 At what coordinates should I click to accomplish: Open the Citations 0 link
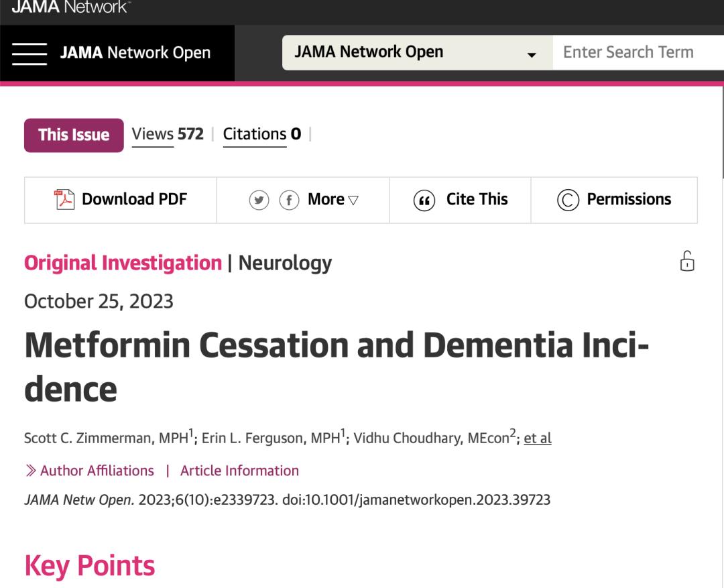(x=262, y=134)
